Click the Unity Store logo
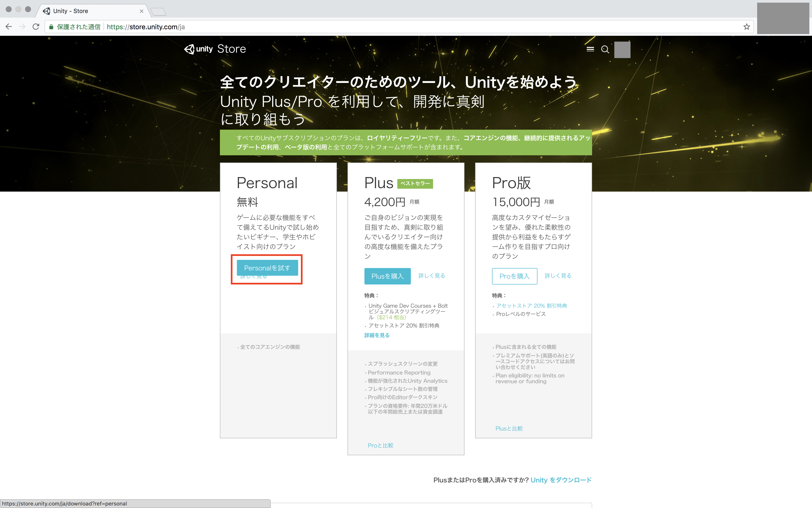 point(215,49)
